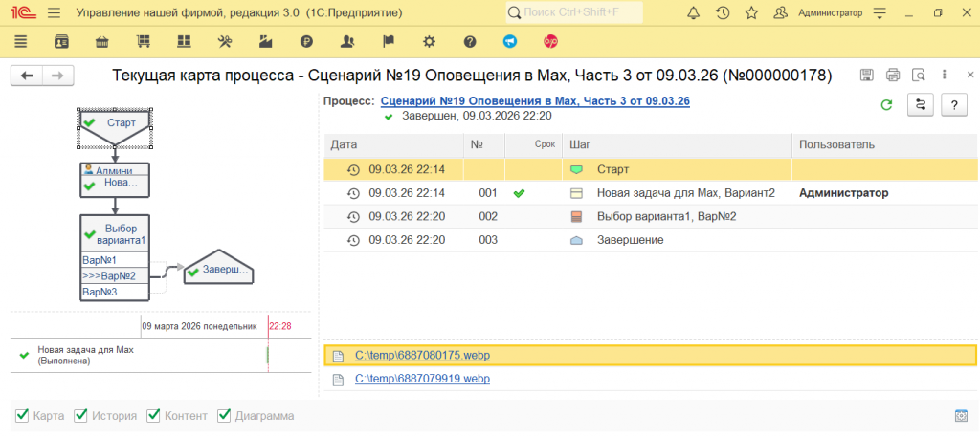980x437 pixels.
Task: Click the Пользователь column header
Action: click(884, 144)
